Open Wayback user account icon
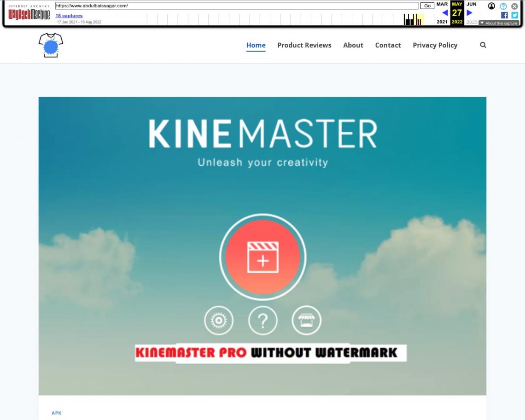Viewport: 525px width, 420px height. pos(491,6)
